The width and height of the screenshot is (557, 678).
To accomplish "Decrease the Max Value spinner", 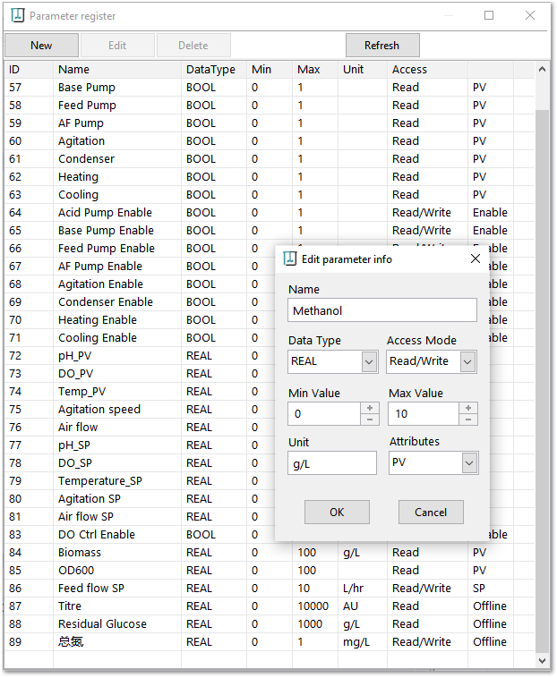I will point(468,419).
